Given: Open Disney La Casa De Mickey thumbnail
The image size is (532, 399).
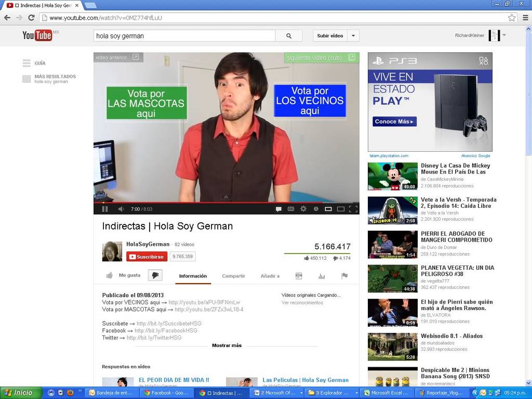Looking at the screenshot, I should tap(392, 176).
